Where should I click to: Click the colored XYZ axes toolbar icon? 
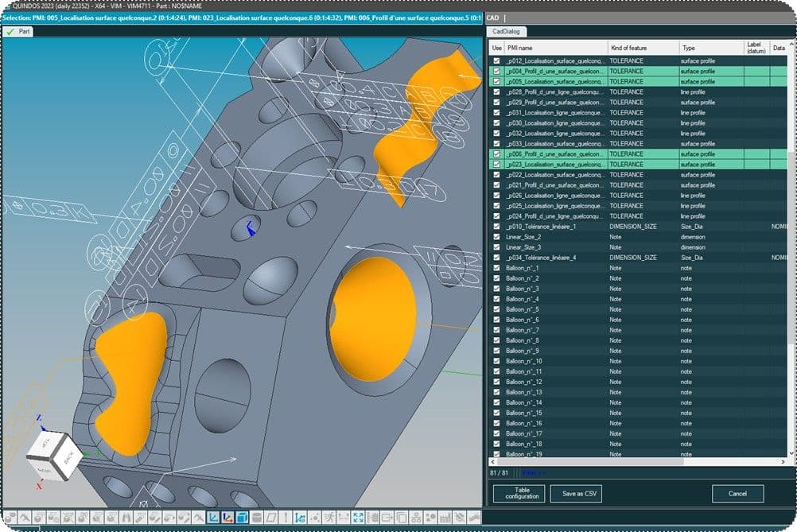coord(227,517)
